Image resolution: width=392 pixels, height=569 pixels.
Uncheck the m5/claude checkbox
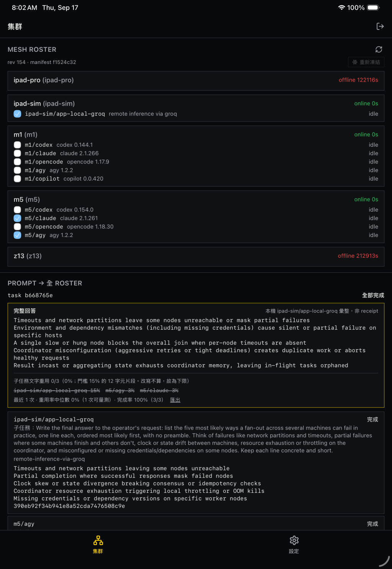[x=17, y=218]
